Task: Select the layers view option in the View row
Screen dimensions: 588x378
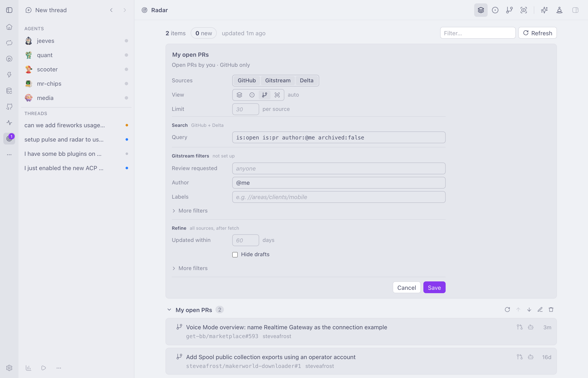Action: [x=239, y=95]
